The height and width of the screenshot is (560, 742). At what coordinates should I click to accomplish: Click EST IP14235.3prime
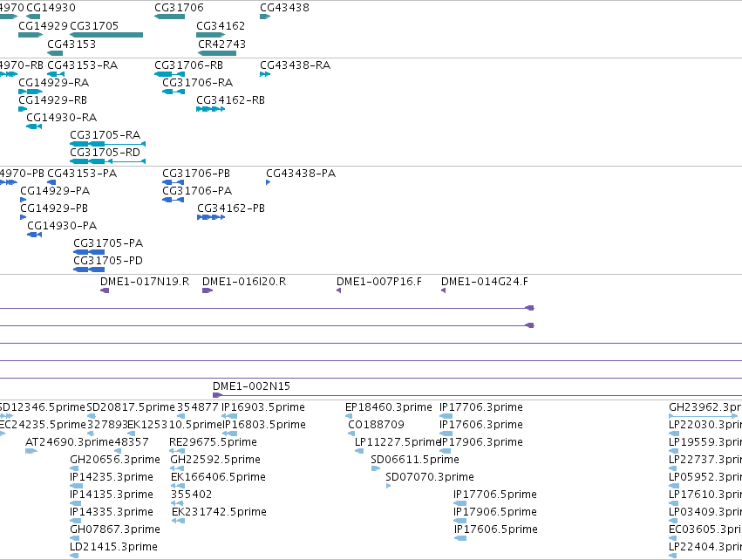tap(112, 477)
